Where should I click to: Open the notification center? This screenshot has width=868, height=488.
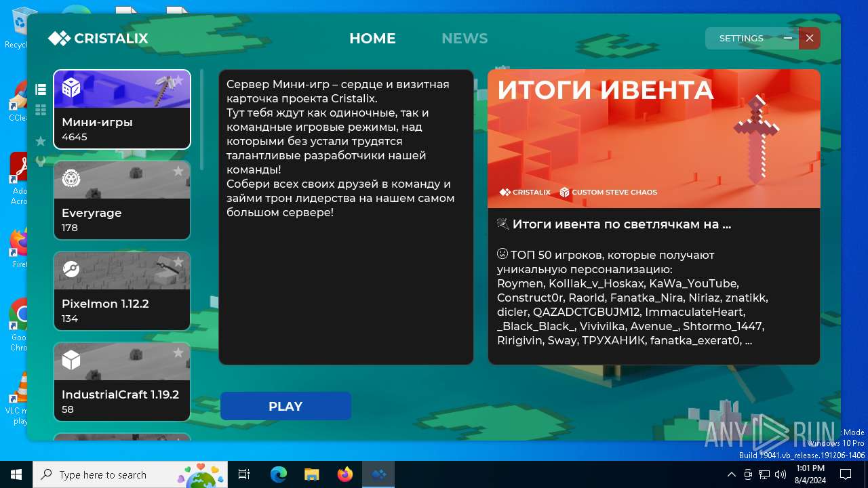846,474
